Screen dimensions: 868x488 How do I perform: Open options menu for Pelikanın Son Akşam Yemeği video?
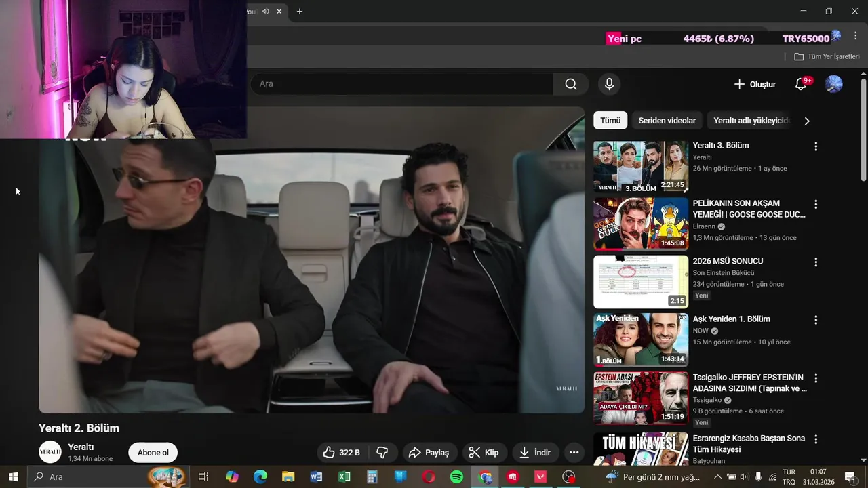point(816,204)
